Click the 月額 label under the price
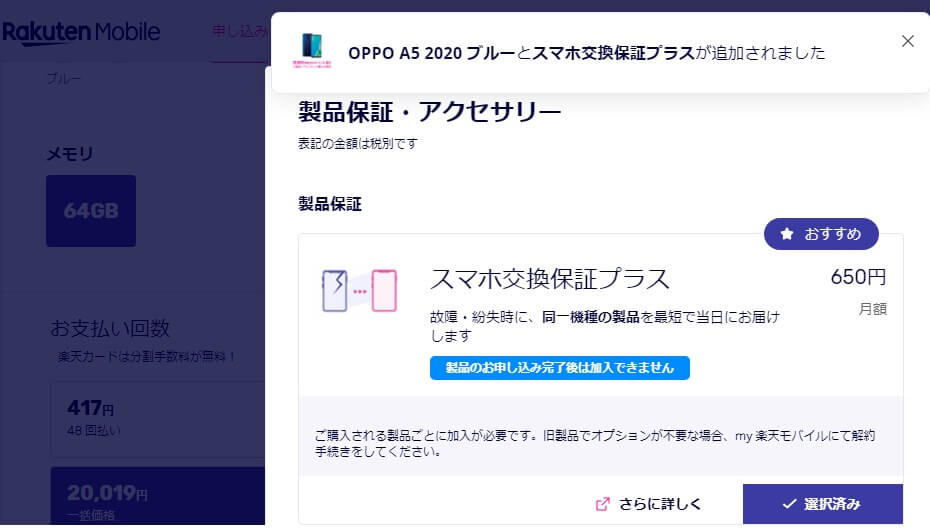 tap(872, 309)
